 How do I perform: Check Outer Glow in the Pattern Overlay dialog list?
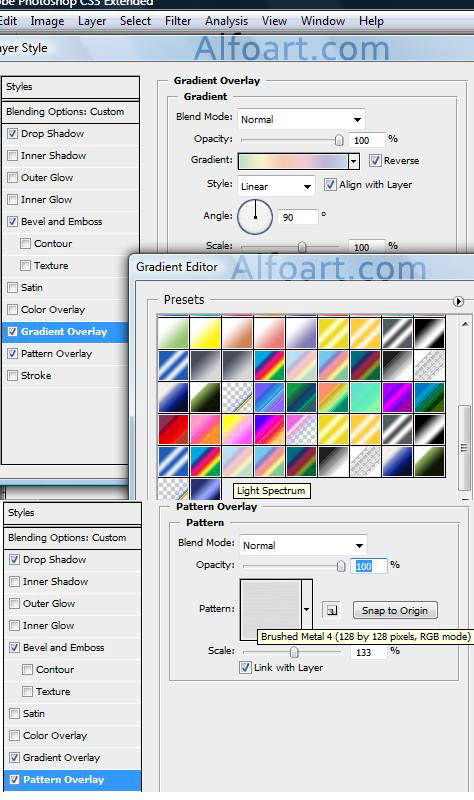tap(15, 604)
